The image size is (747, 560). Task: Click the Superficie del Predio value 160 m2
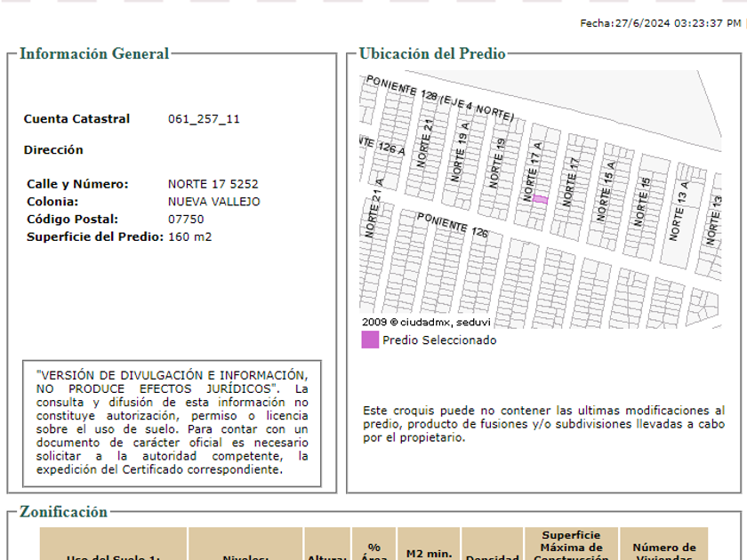click(x=189, y=236)
